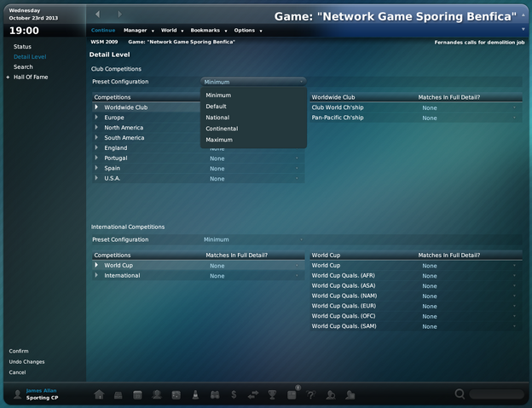Expand the Portugal competitions row

[x=96, y=158]
